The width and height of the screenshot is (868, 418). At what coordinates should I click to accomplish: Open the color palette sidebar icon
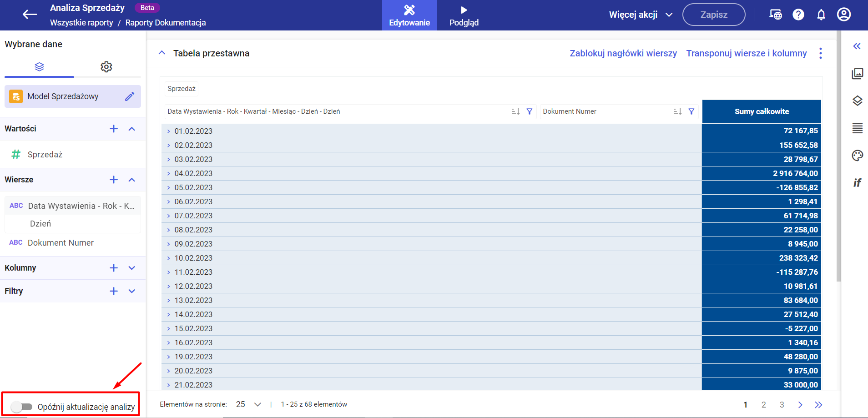[x=858, y=156]
